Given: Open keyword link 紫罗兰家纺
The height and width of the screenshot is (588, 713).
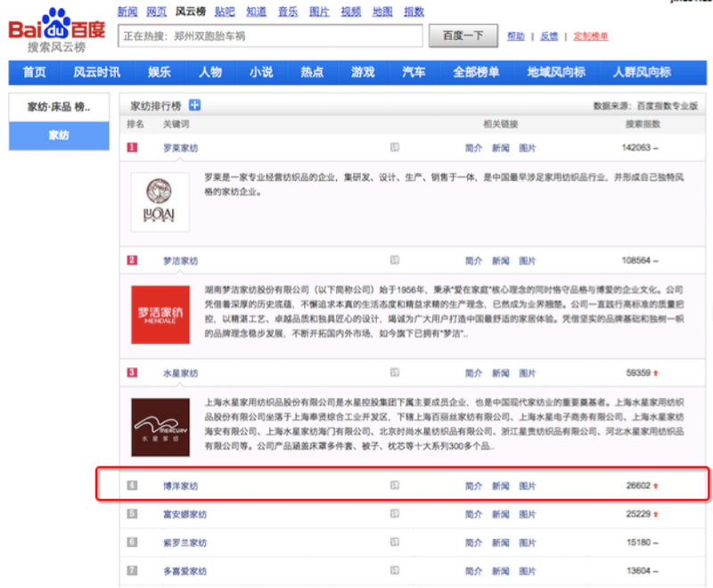Looking at the screenshot, I should (x=184, y=542).
